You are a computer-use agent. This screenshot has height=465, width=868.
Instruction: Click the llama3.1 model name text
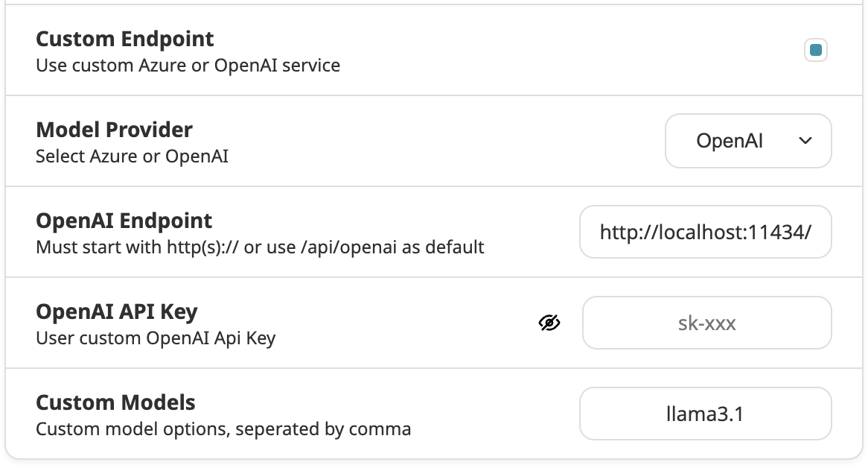pos(705,414)
